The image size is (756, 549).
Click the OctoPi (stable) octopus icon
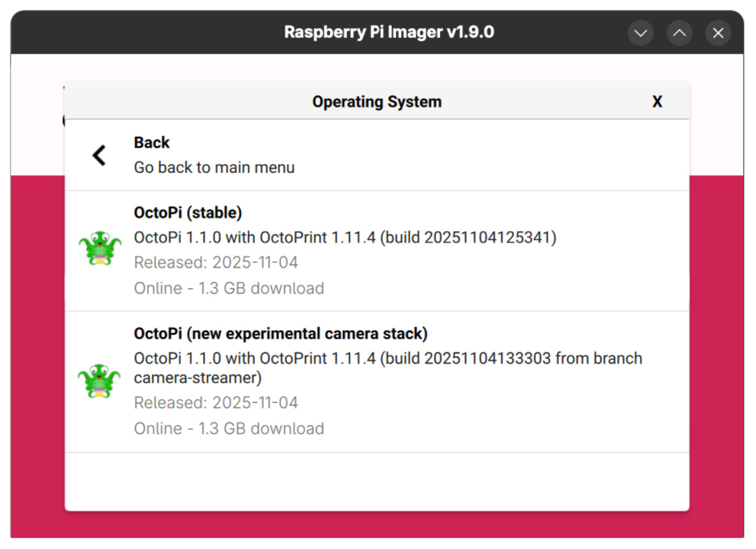point(100,248)
